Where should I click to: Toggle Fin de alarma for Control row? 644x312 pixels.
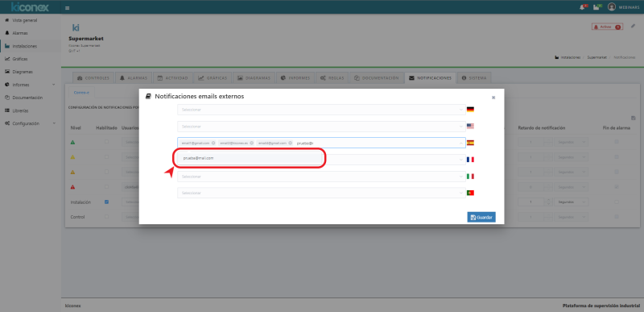(617, 217)
